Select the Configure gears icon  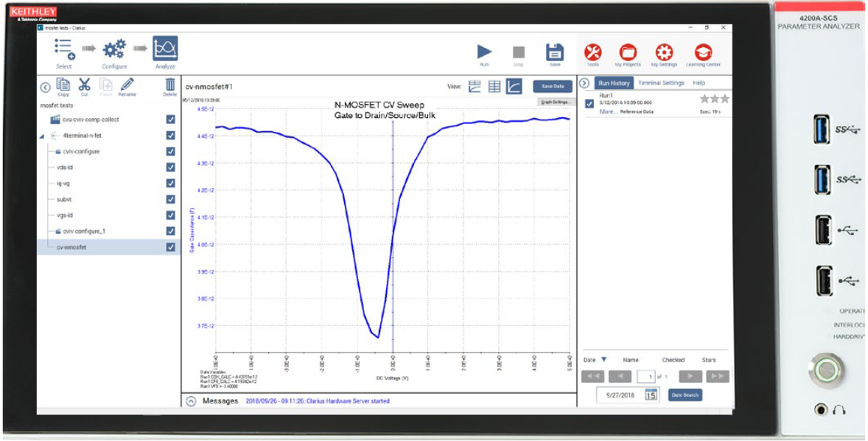tap(114, 49)
